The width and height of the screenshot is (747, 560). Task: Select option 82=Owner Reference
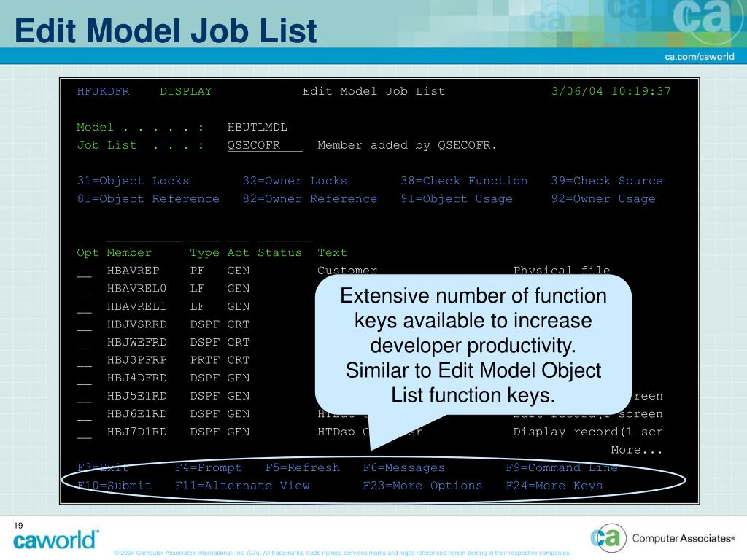309,198
